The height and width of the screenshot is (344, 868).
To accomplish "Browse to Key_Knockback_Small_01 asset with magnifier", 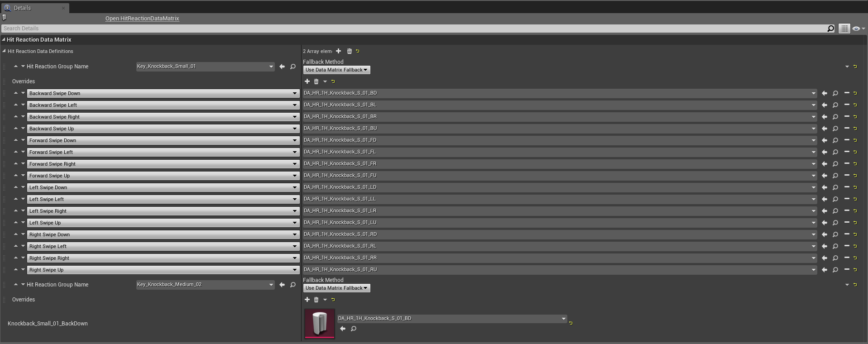I will 293,67.
